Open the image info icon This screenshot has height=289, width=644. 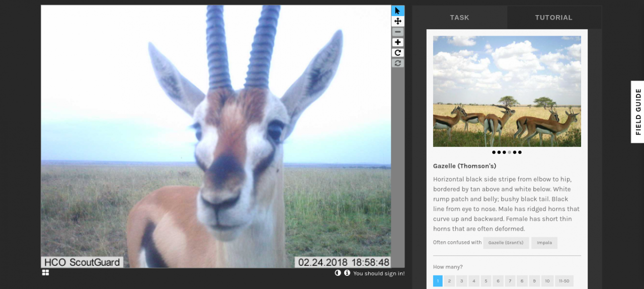coord(347,273)
